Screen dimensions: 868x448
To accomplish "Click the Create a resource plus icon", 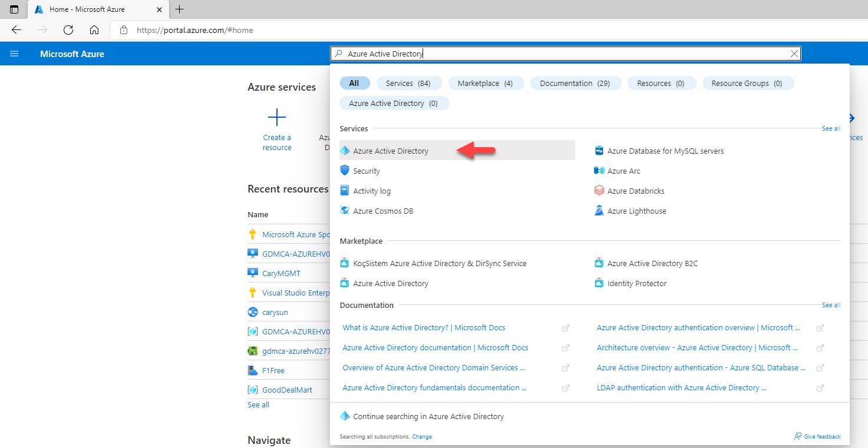I will pos(277,118).
